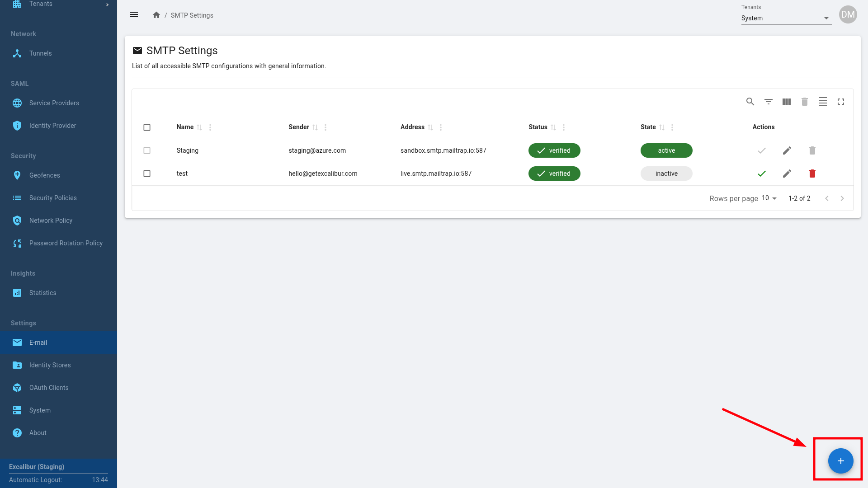Screen dimensions: 868x488
Task: Select all rows header checkbox
Action: [x=147, y=127]
